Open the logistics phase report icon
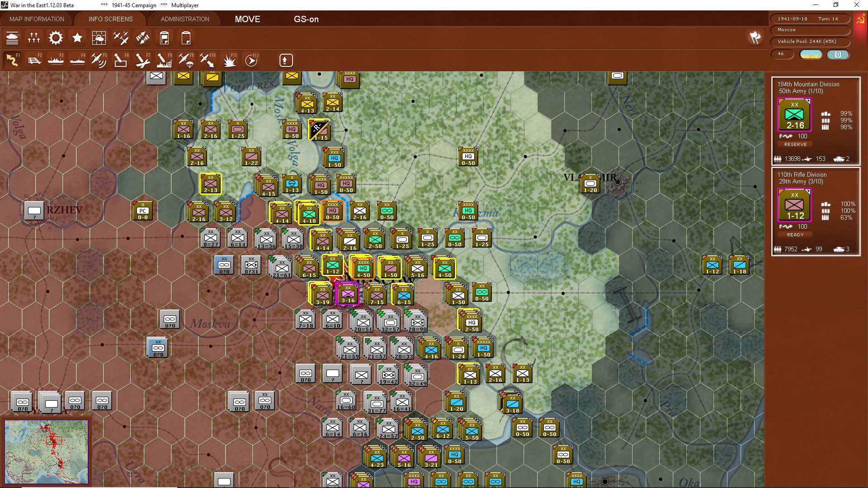This screenshot has height=488, width=868. click(164, 38)
